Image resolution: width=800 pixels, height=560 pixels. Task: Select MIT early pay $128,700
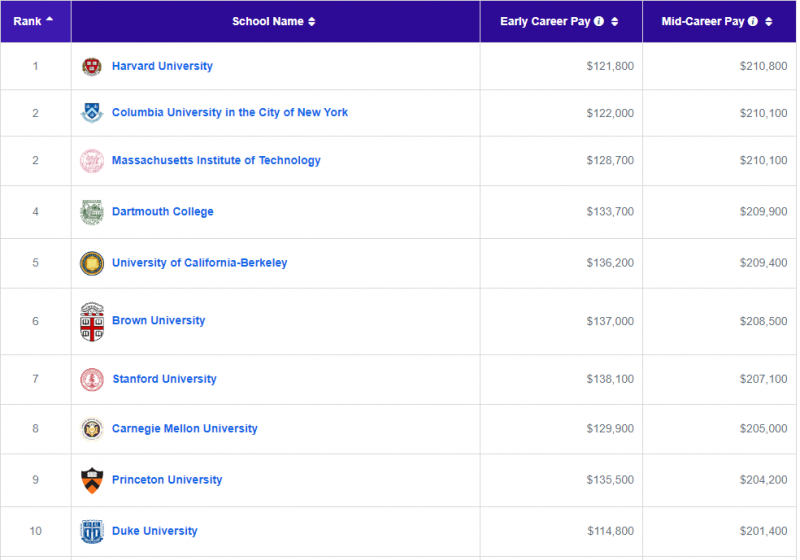point(610,161)
